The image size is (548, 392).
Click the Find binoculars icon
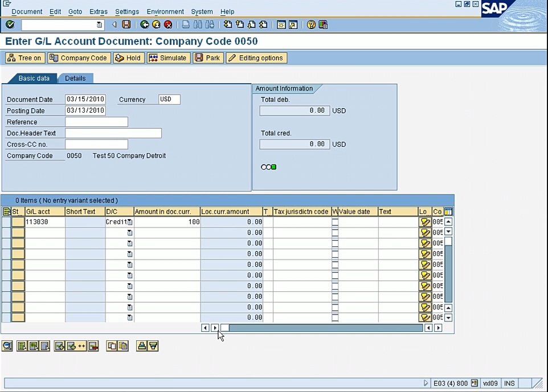click(198, 24)
